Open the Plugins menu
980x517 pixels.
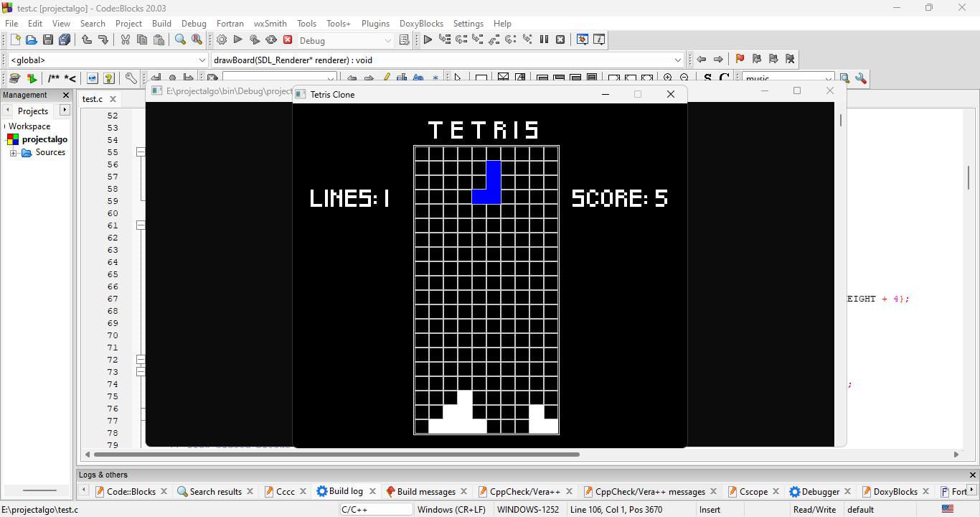coord(375,23)
